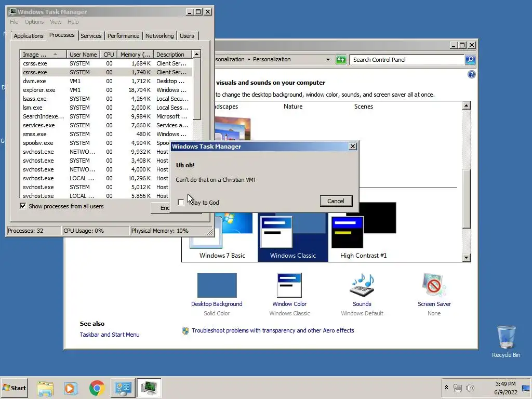Open Troubleshoot problems with transparency link
Screen dimensions: 532x399
(273, 330)
